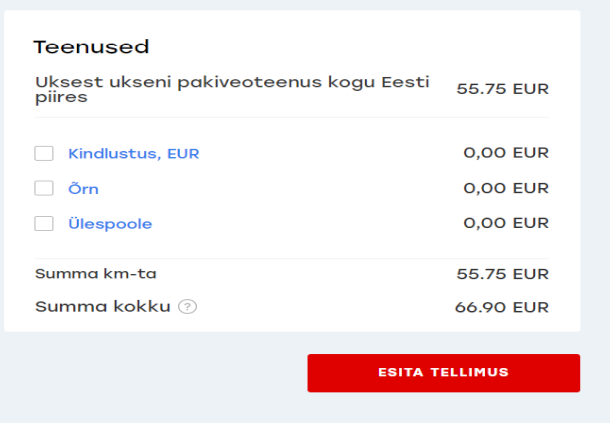The width and height of the screenshot is (610, 423).
Task: Click the Teenused heading
Action: click(91, 47)
